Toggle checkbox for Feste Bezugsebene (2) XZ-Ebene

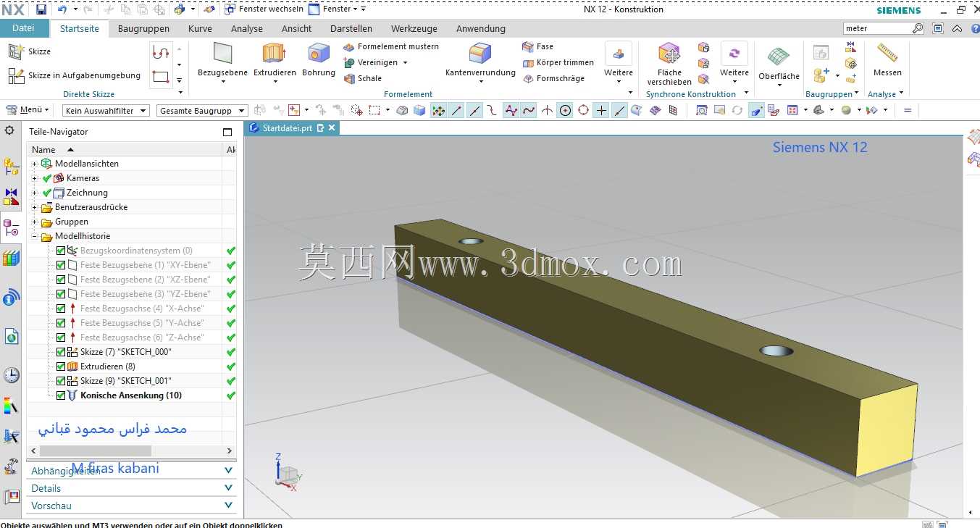[x=61, y=280]
